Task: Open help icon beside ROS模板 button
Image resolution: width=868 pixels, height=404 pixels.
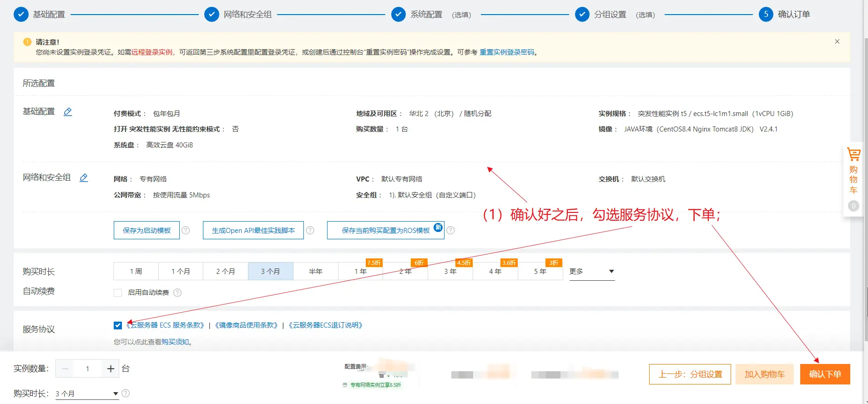Action: [x=450, y=230]
